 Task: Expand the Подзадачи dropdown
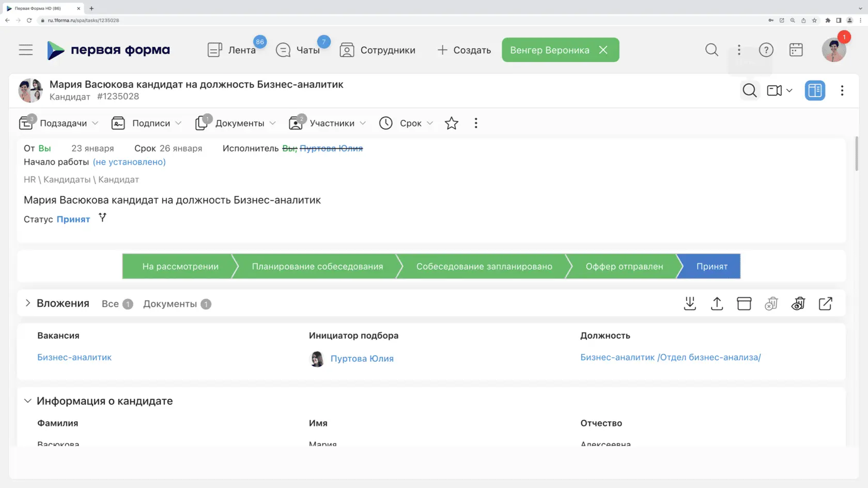pos(95,123)
